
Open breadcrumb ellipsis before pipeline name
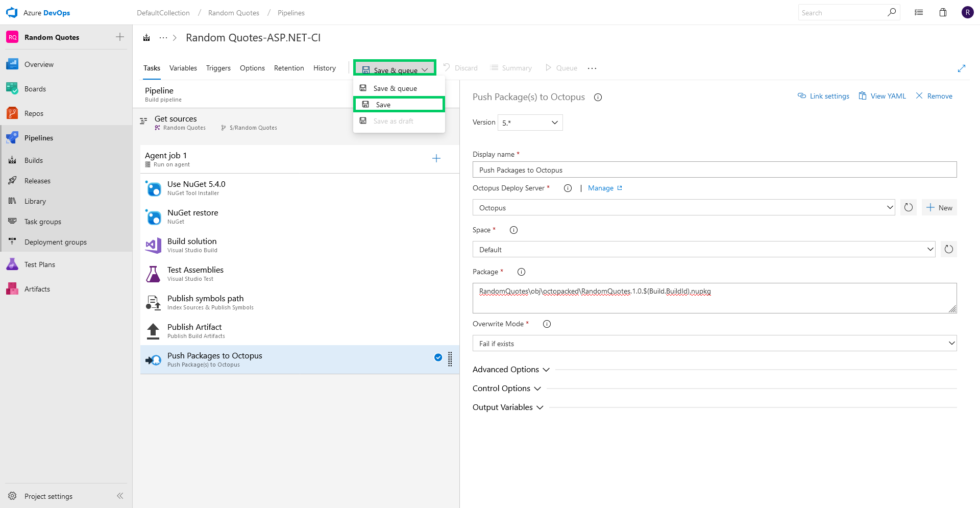tap(163, 38)
